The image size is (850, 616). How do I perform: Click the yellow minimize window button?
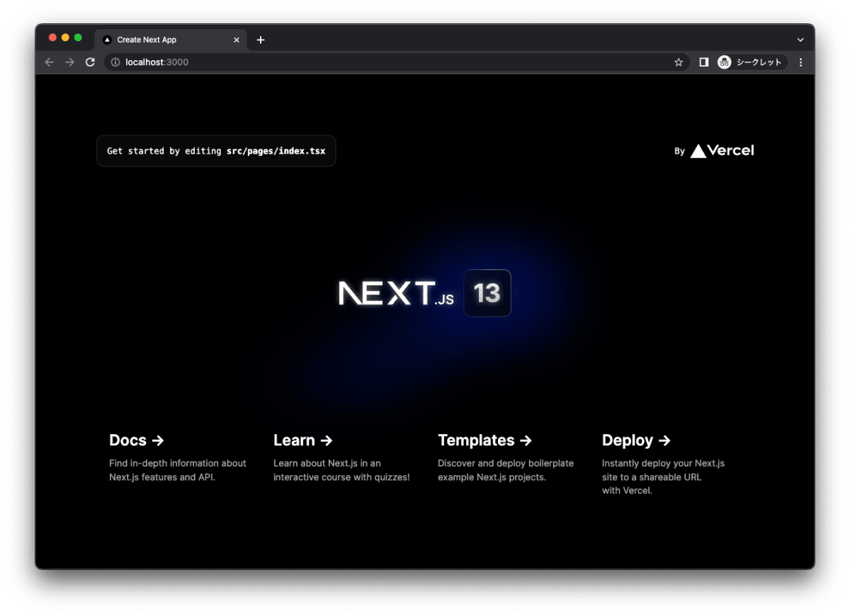coord(65,38)
